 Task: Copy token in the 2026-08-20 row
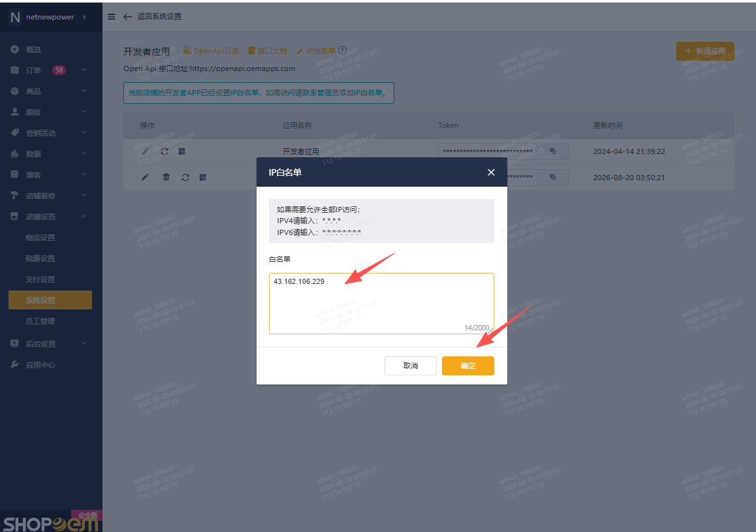pos(552,178)
